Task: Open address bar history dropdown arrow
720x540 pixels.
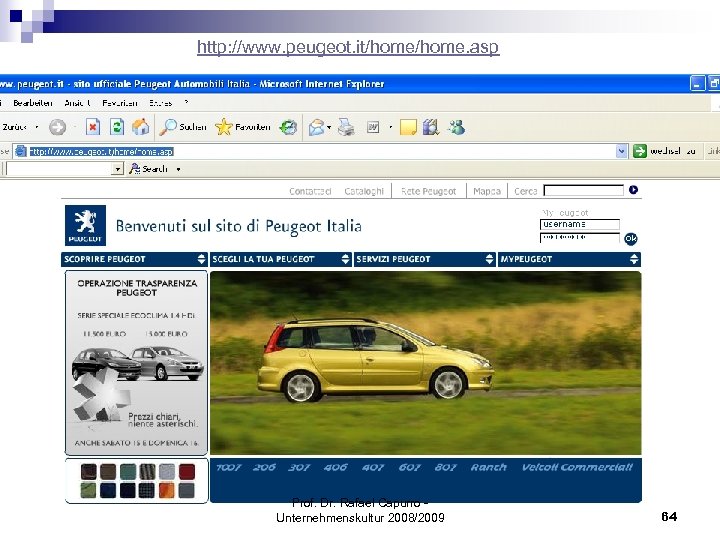Action: (x=621, y=151)
